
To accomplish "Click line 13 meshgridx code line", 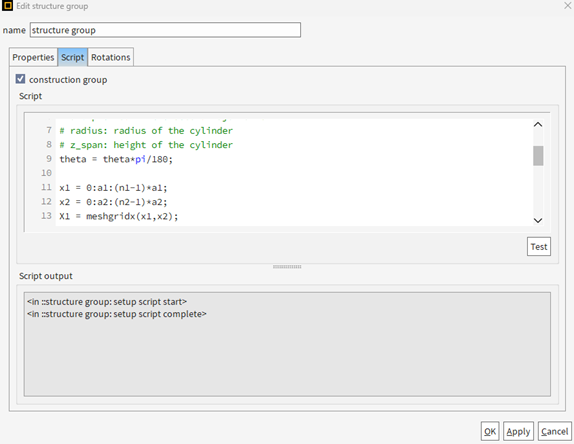I will coord(119,216).
